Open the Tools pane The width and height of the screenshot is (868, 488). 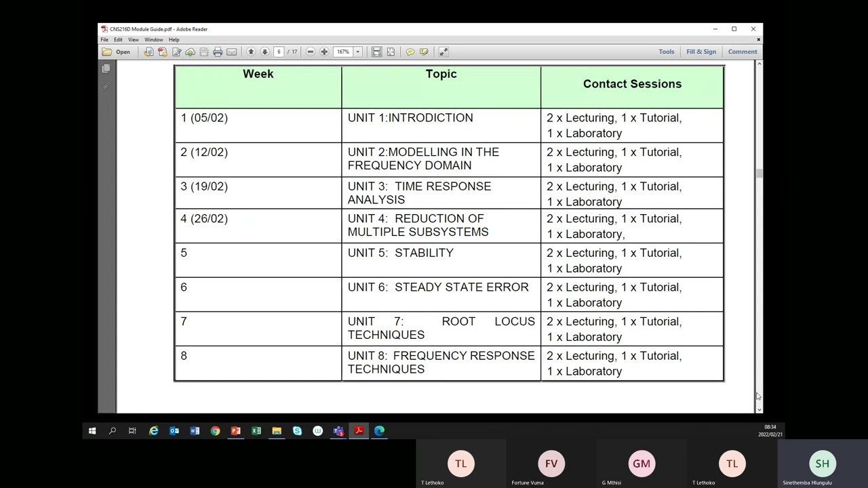[667, 52]
